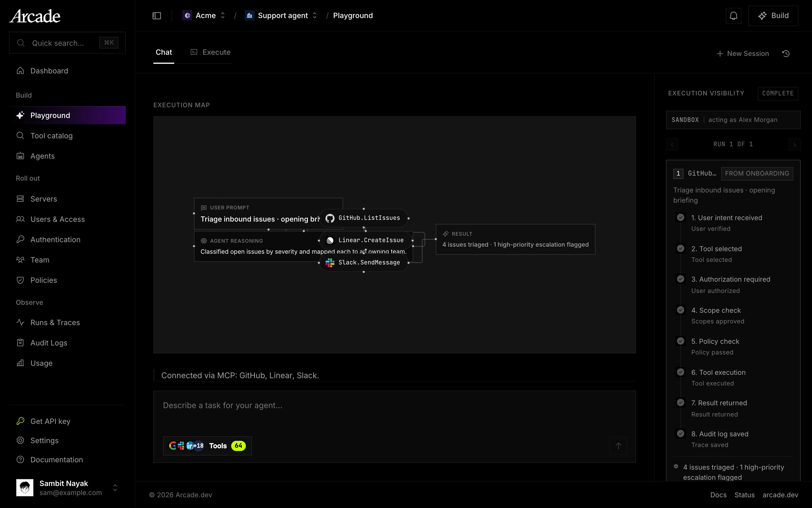
Task: Open session history clock icon
Action: (786, 54)
